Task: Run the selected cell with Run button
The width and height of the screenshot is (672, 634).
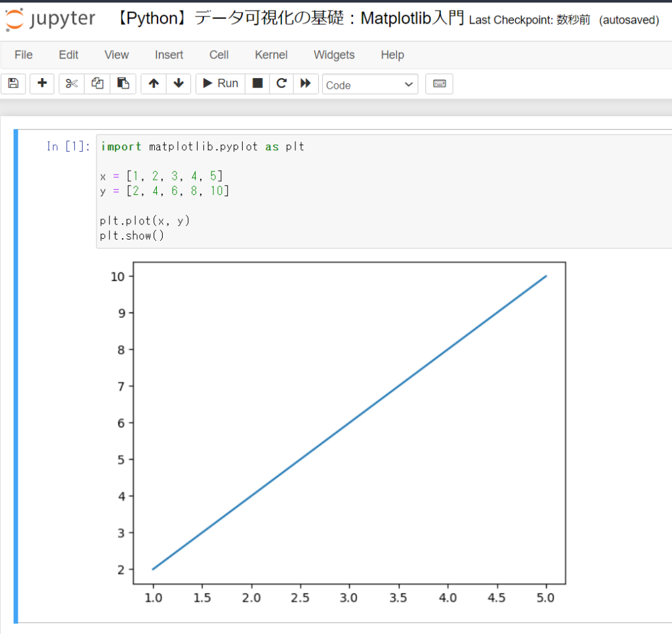Action: coord(219,83)
